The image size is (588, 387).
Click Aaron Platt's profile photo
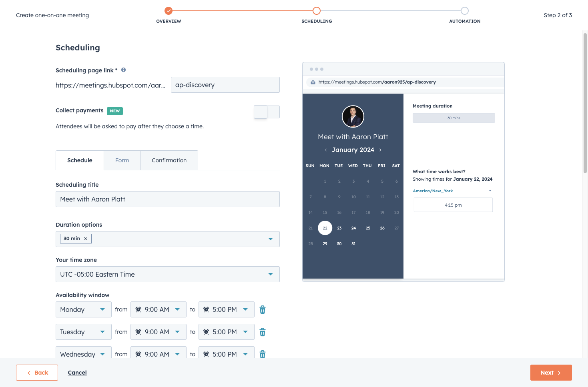point(353,116)
